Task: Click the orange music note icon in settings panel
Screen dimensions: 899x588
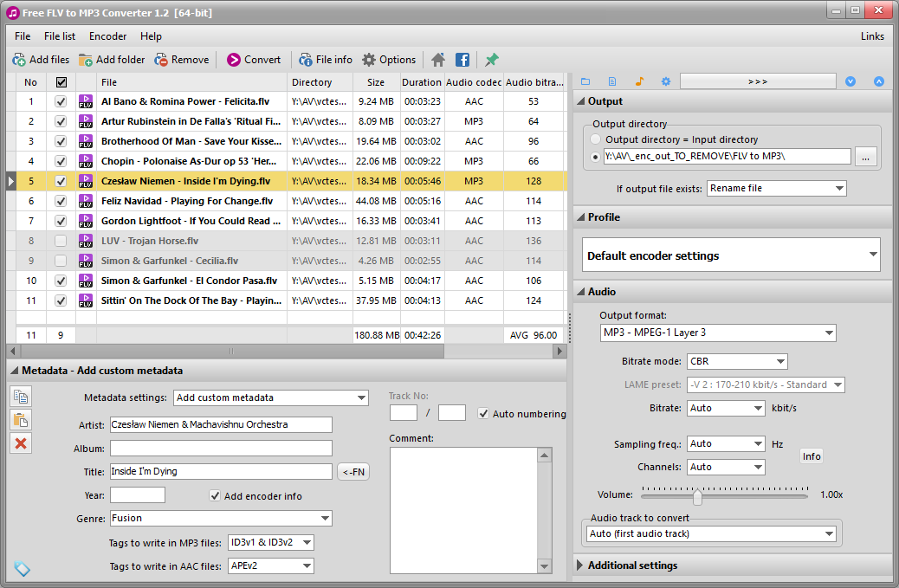Action: (639, 81)
